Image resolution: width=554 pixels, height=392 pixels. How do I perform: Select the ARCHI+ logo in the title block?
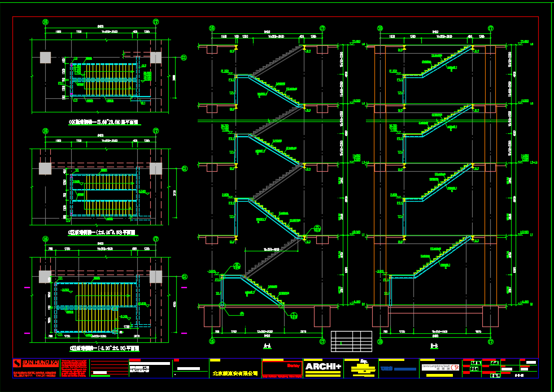click(x=324, y=367)
